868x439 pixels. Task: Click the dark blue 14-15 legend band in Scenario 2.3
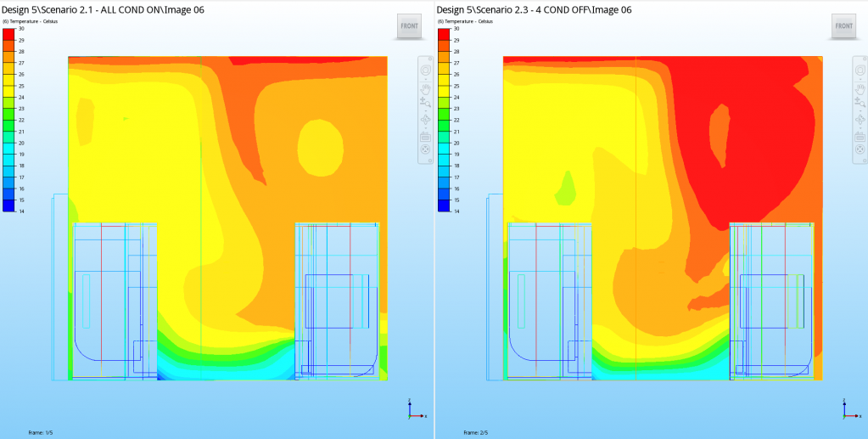[x=444, y=205]
